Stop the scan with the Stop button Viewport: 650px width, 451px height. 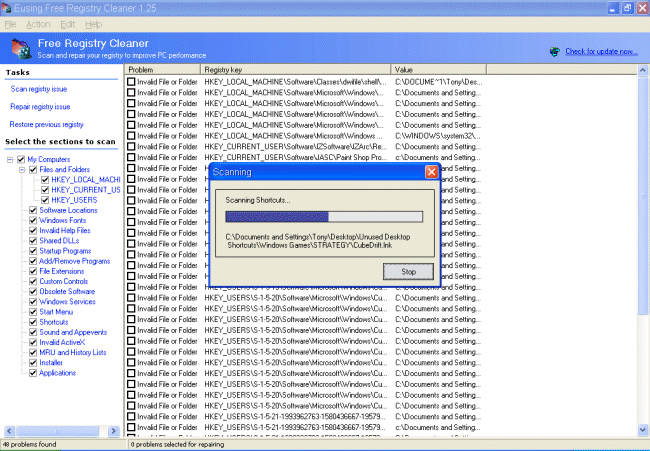point(408,272)
